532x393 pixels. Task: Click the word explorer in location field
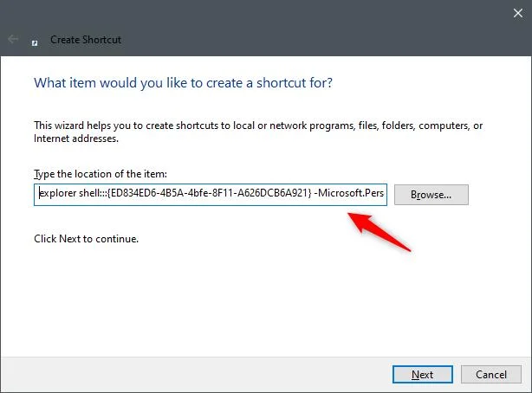pos(58,193)
